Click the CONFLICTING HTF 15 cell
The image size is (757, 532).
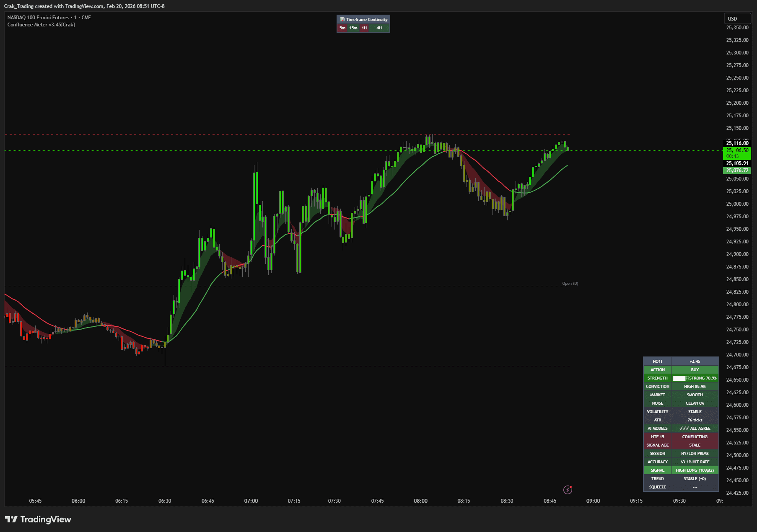pos(695,437)
